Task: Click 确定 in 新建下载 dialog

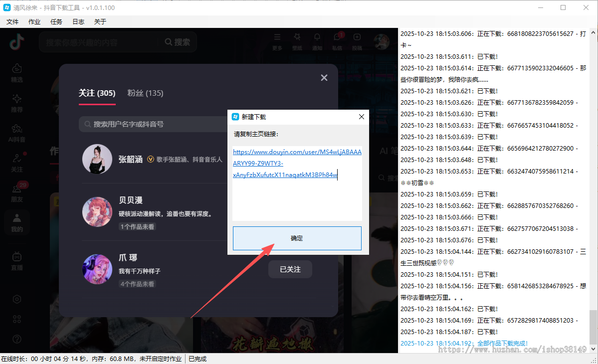Action: (x=297, y=238)
